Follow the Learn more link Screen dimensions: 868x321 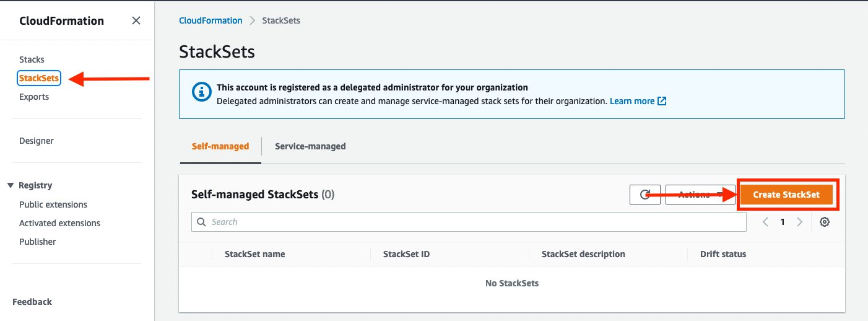click(632, 101)
